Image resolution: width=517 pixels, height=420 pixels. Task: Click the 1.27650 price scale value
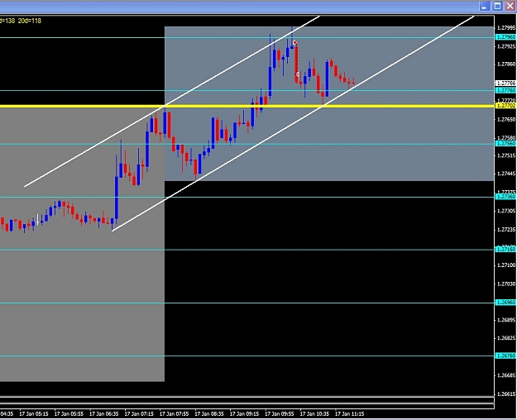click(x=506, y=119)
